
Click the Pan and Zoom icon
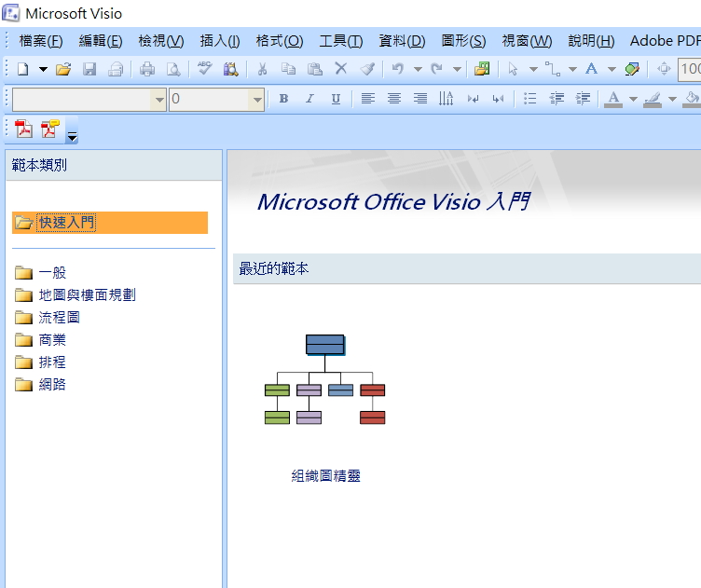tap(664, 69)
